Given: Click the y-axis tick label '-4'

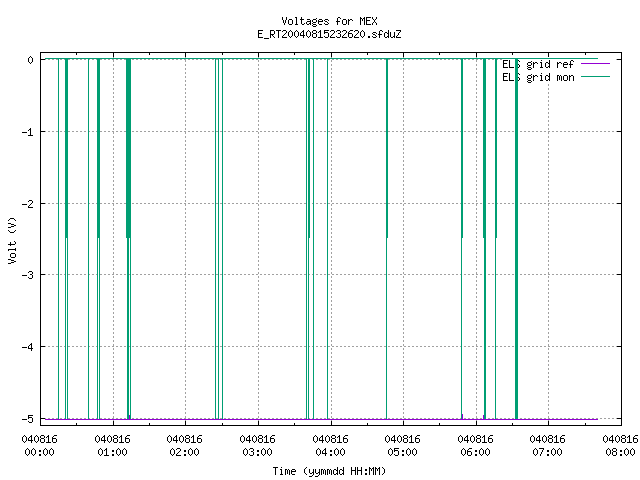Looking at the screenshot, I should (x=28, y=347).
